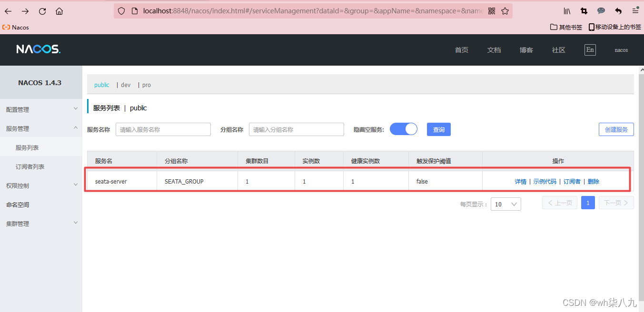
Task: Click the NACOS logo in header
Action: point(39,49)
